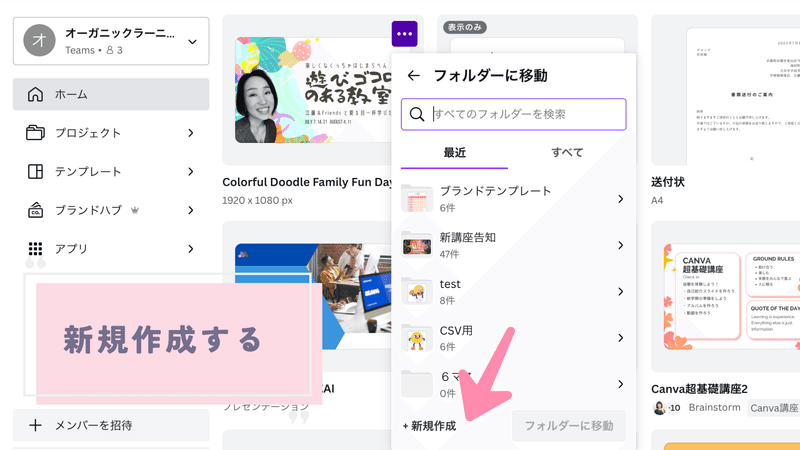Expand the プロジェクト chevron

tap(191, 133)
